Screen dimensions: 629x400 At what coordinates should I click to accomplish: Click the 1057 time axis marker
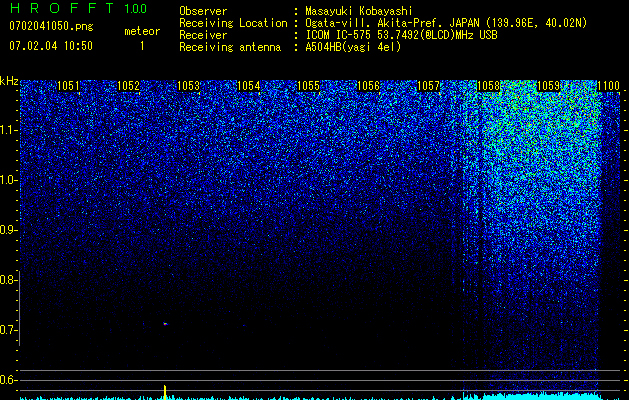pyautogui.click(x=428, y=86)
